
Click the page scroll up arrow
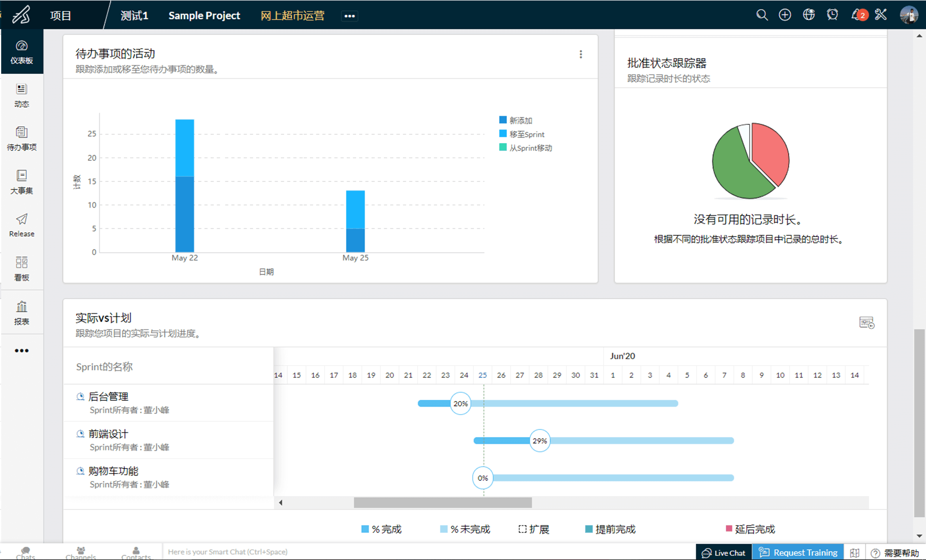pos(919,36)
